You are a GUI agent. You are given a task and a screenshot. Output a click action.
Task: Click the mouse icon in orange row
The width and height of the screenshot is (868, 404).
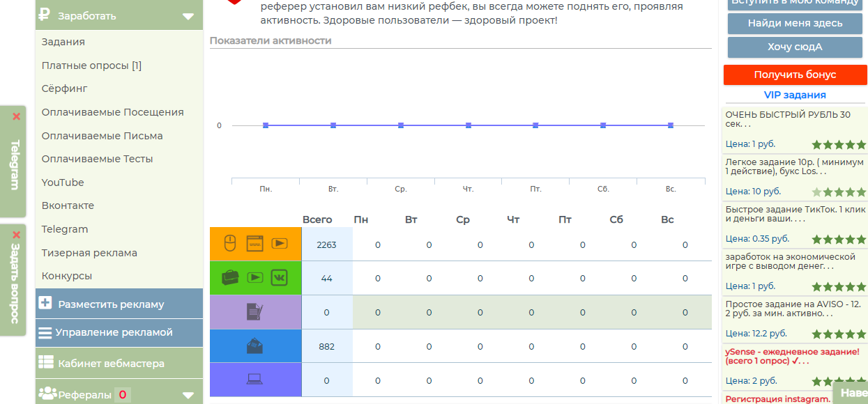point(230,244)
